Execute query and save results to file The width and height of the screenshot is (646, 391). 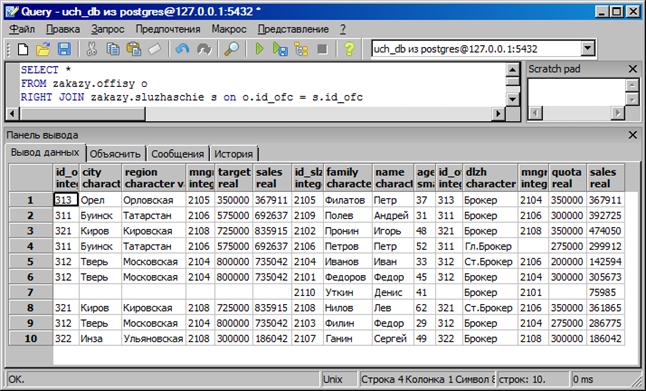280,49
